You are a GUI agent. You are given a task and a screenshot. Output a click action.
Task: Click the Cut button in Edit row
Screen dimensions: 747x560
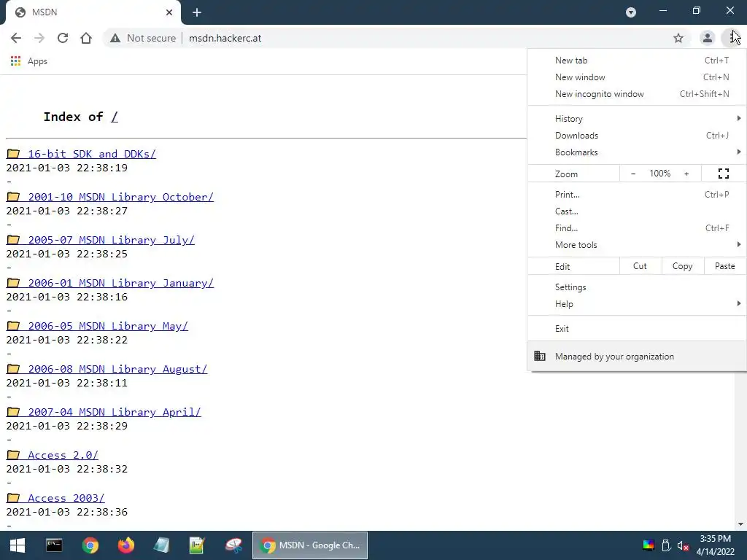(640, 266)
